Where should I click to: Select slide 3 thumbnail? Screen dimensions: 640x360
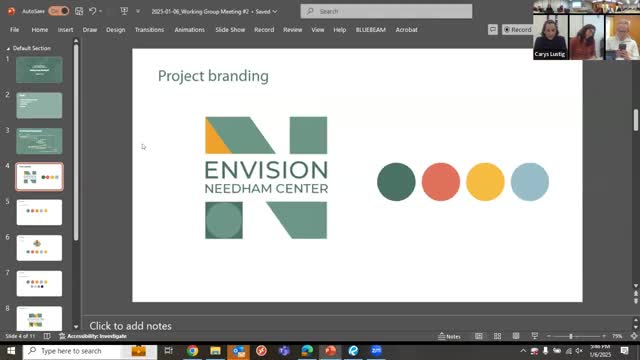click(x=39, y=141)
